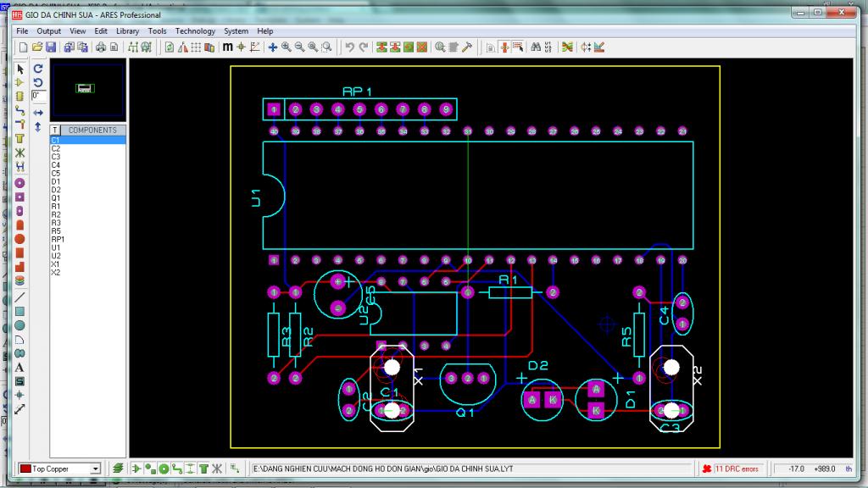
Task: Click the Zoom In magnifier icon
Action: pyautogui.click(x=287, y=47)
